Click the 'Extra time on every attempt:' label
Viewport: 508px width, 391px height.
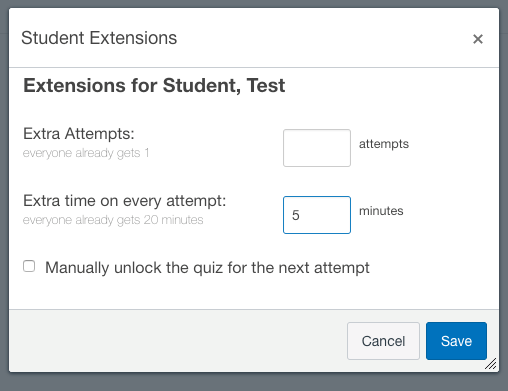(x=125, y=201)
